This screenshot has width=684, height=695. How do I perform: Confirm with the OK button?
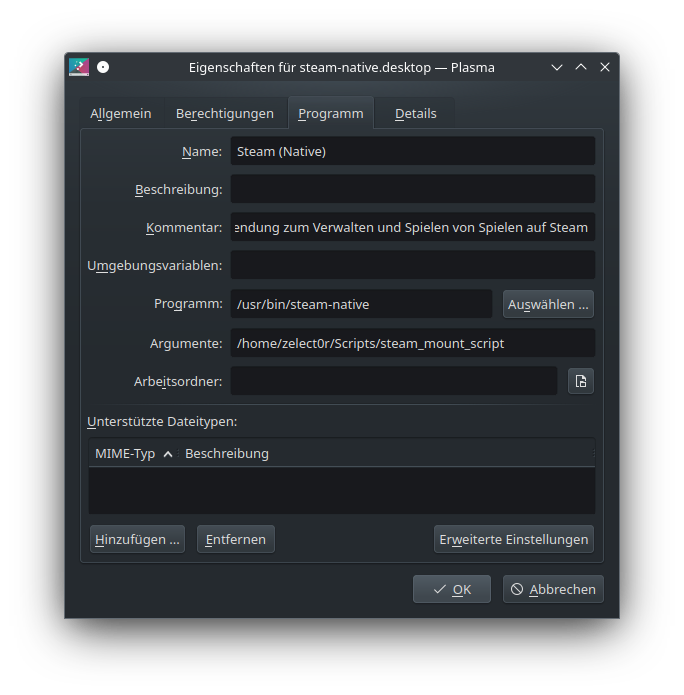452,589
